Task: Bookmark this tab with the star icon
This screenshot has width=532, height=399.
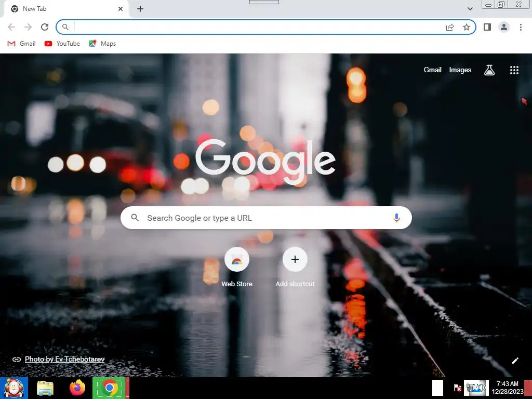Action: pos(467,27)
